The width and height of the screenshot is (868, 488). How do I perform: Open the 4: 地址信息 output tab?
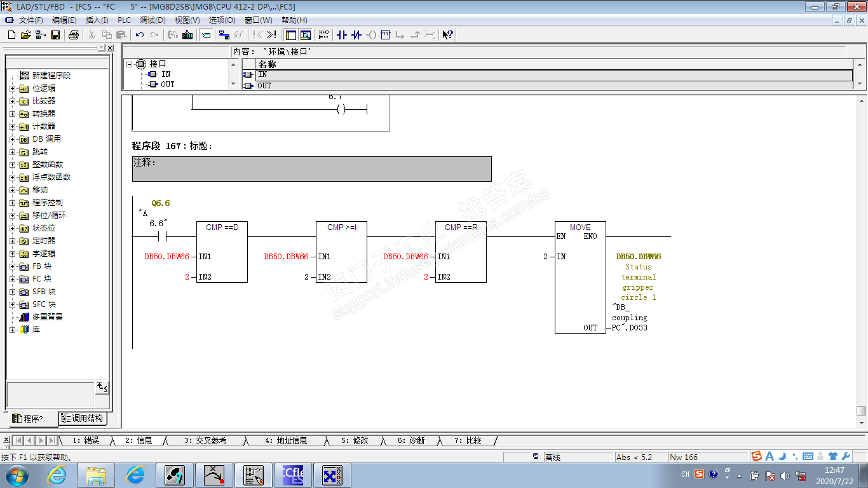286,440
